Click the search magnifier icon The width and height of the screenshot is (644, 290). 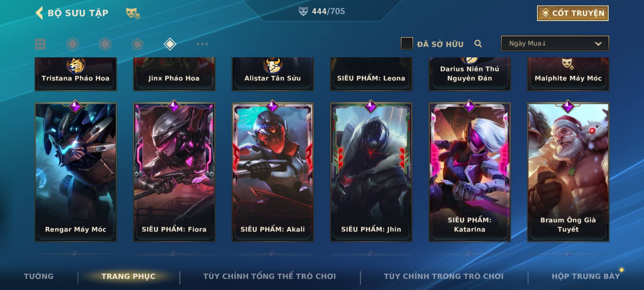[478, 44]
